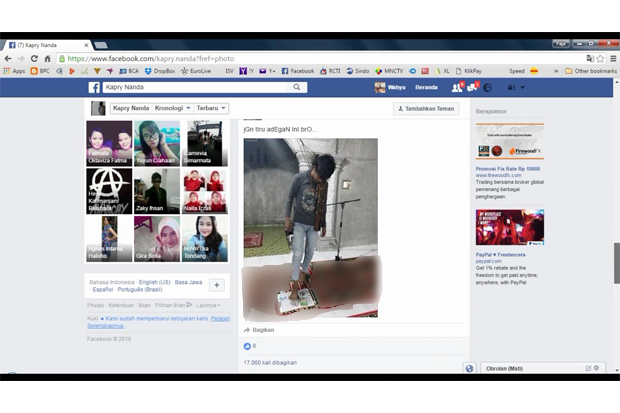Image resolution: width=620 pixels, height=413 pixels.
Task: Open the Yuyun Ciahaan friend thumbnail
Action: tap(157, 143)
